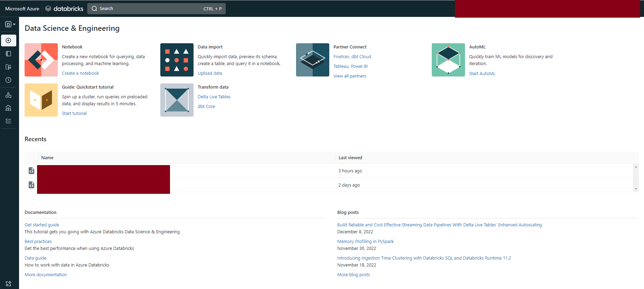644x289 pixels.
Task: Open the Delta Live Tables Enhanced Autoscaling blog post
Action: click(x=439, y=225)
